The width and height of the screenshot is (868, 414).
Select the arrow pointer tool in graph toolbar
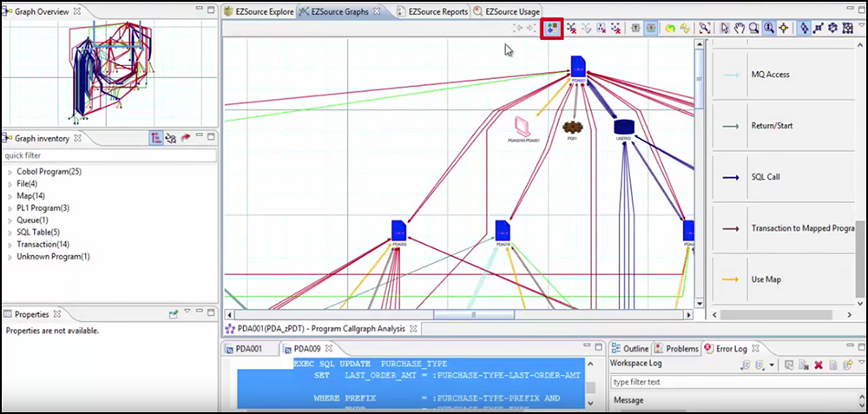click(x=724, y=29)
